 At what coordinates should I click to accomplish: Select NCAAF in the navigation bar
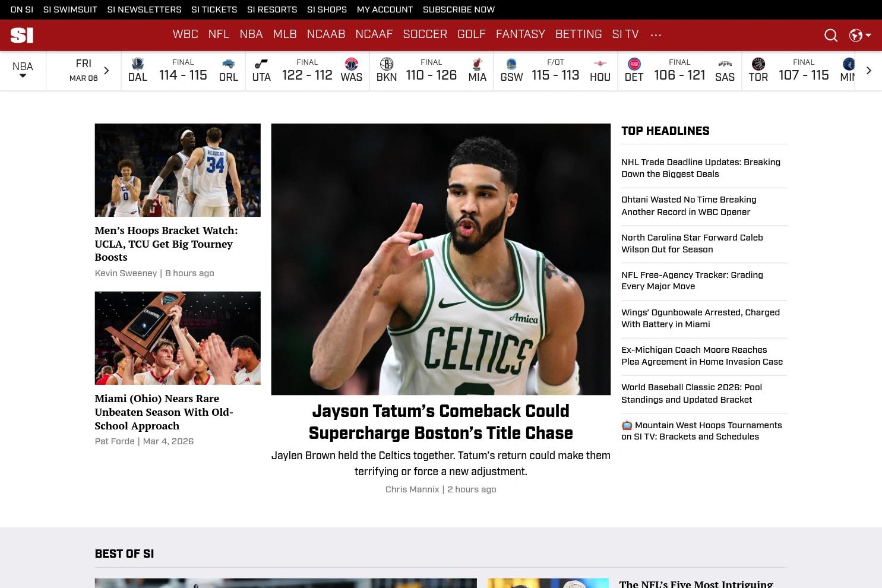[374, 34]
